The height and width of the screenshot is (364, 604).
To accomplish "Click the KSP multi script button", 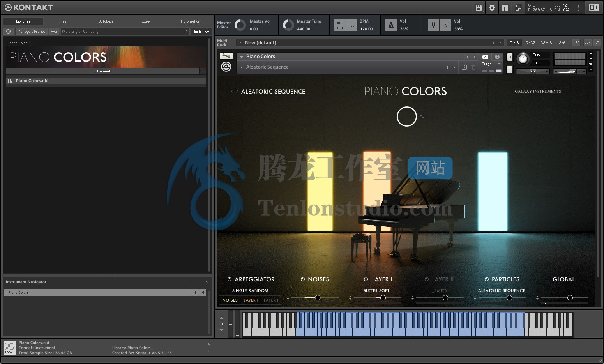I will 576,43.
